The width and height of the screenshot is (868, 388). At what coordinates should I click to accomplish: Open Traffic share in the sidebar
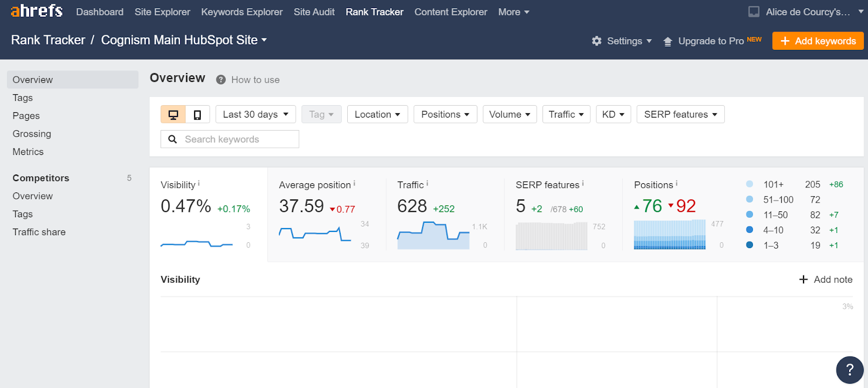(39, 232)
